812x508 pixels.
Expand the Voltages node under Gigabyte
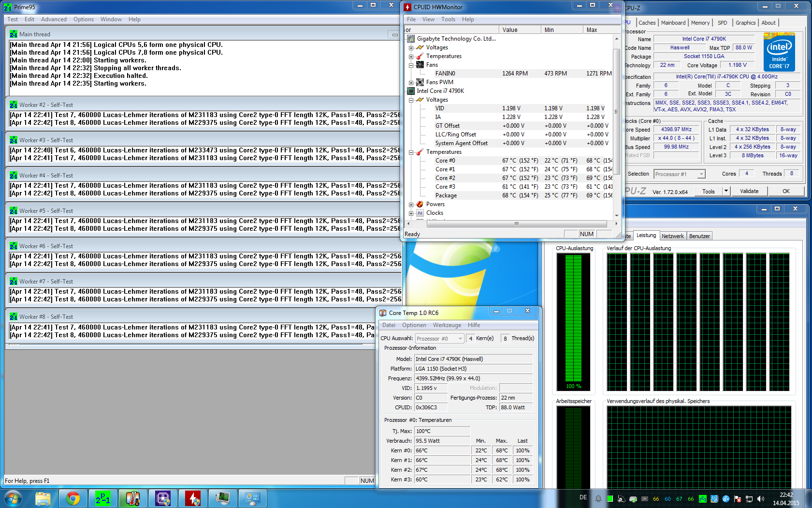pyautogui.click(x=411, y=48)
